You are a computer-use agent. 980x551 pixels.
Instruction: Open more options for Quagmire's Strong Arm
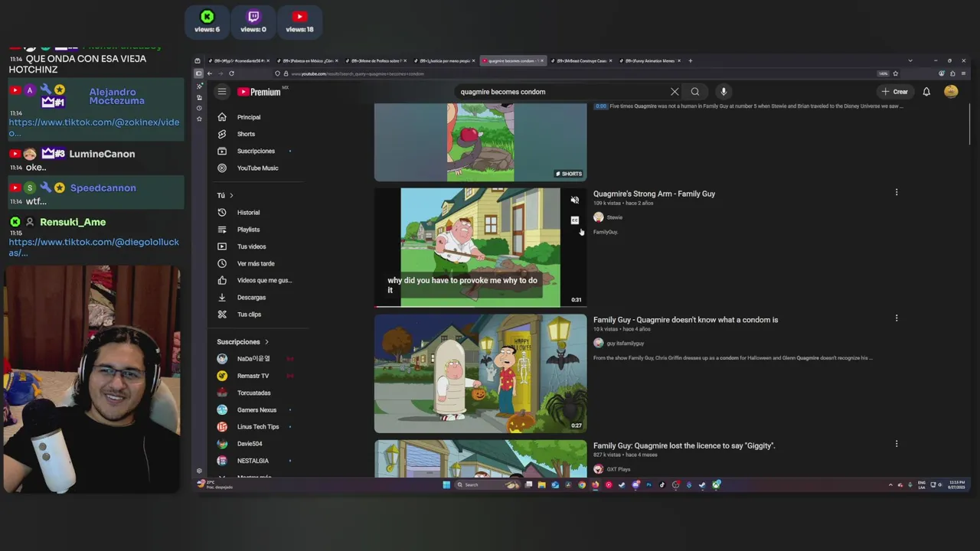pyautogui.click(x=897, y=192)
